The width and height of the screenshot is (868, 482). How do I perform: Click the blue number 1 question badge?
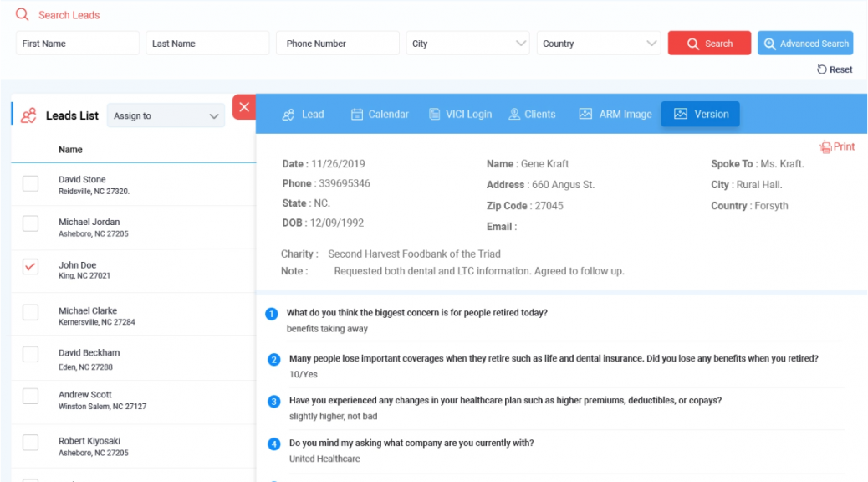point(271,314)
